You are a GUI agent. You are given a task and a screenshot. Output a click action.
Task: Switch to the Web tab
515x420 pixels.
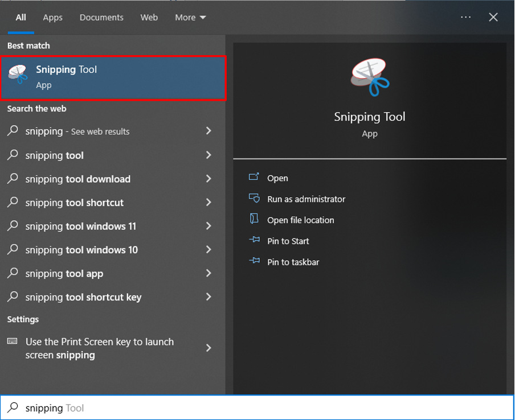[149, 18]
